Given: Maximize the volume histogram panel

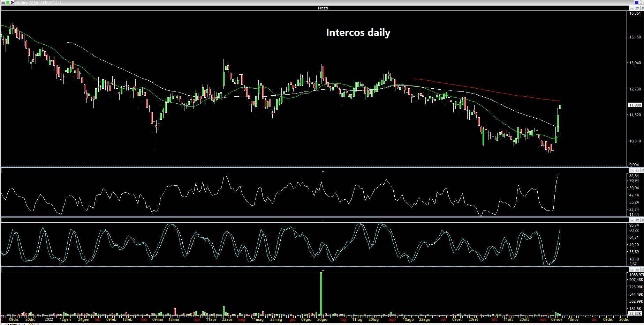Looking at the screenshot, I should (x=637, y=269).
